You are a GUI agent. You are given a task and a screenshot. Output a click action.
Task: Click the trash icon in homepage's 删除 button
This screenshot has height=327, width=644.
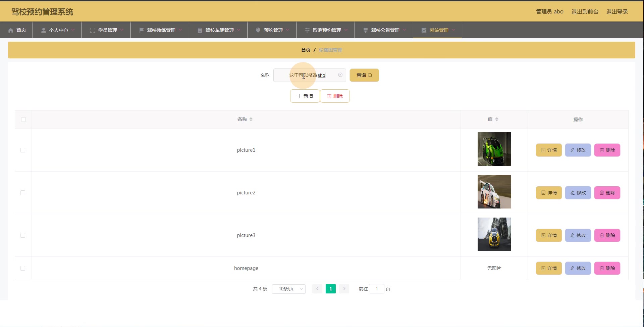coord(602,268)
